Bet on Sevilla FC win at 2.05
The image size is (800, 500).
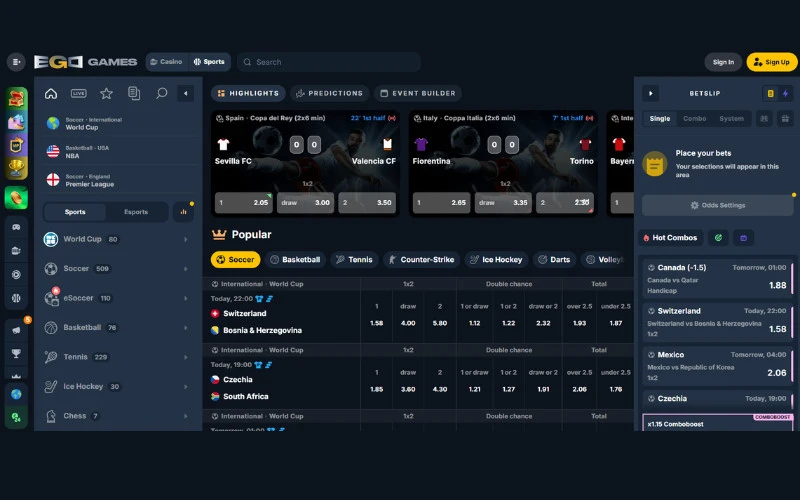(x=243, y=203)
